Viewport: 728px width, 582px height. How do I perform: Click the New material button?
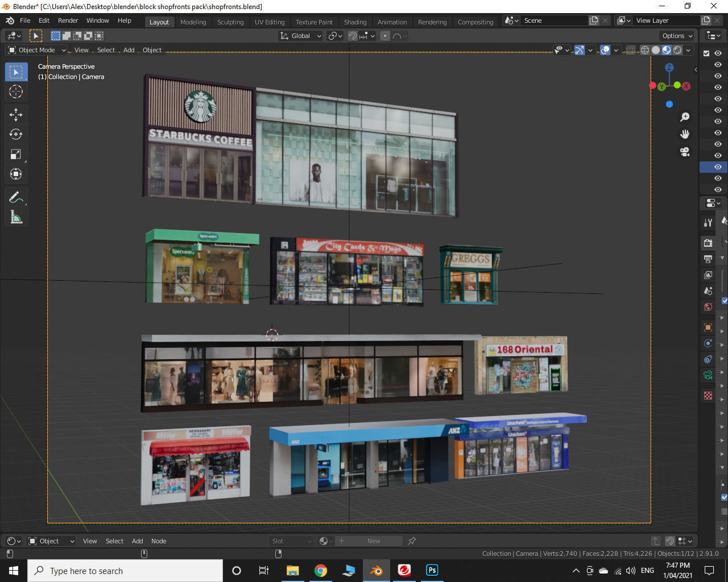368,541
